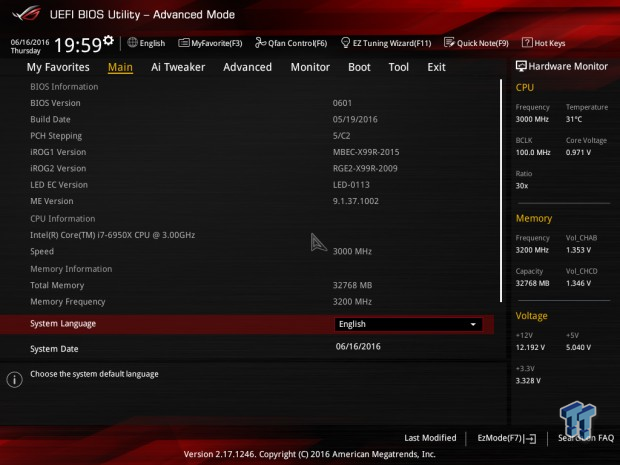This screenshot has height=465, width=620.
Task: Click Vol_CHCD value 1.346 V
Action: coord(578,283)
